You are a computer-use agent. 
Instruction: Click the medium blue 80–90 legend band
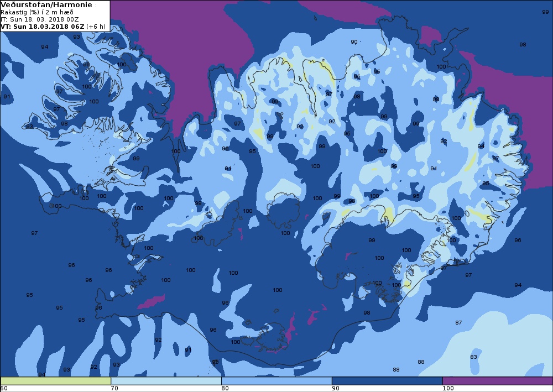[x=276, y=381]
